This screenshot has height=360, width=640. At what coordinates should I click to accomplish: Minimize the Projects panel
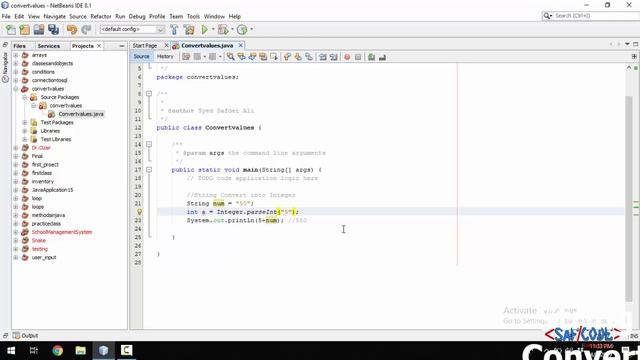pyautogui.click(x=122, y=46)
